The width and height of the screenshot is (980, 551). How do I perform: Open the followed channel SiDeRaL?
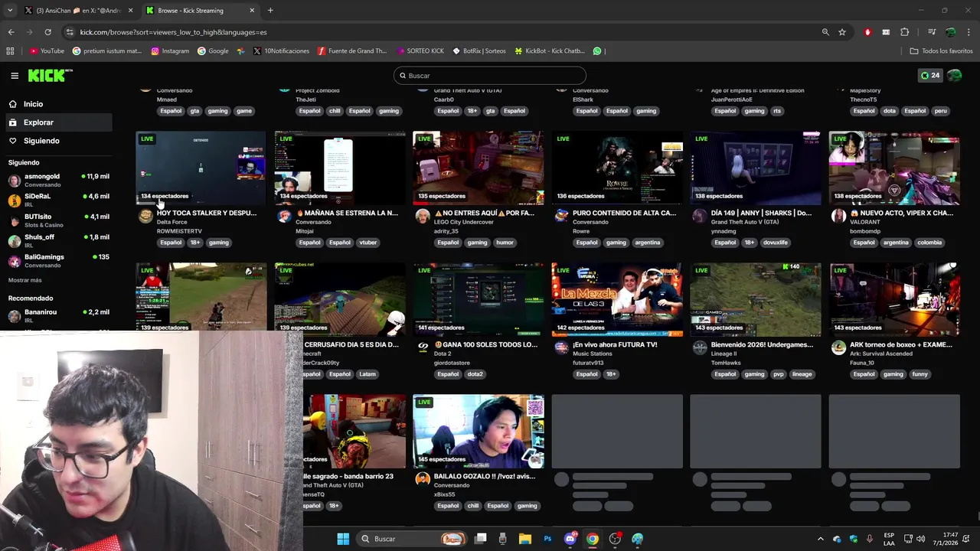click(58, 200)
